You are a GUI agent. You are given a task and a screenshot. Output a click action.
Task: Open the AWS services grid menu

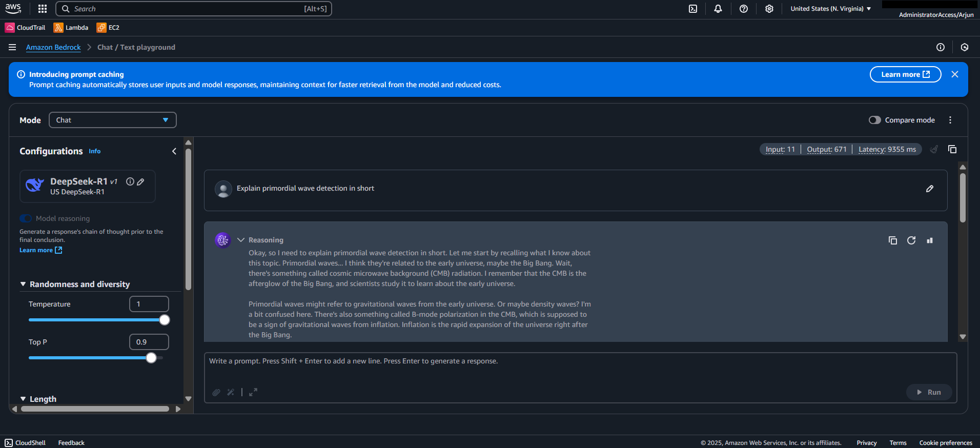point(43,9)
